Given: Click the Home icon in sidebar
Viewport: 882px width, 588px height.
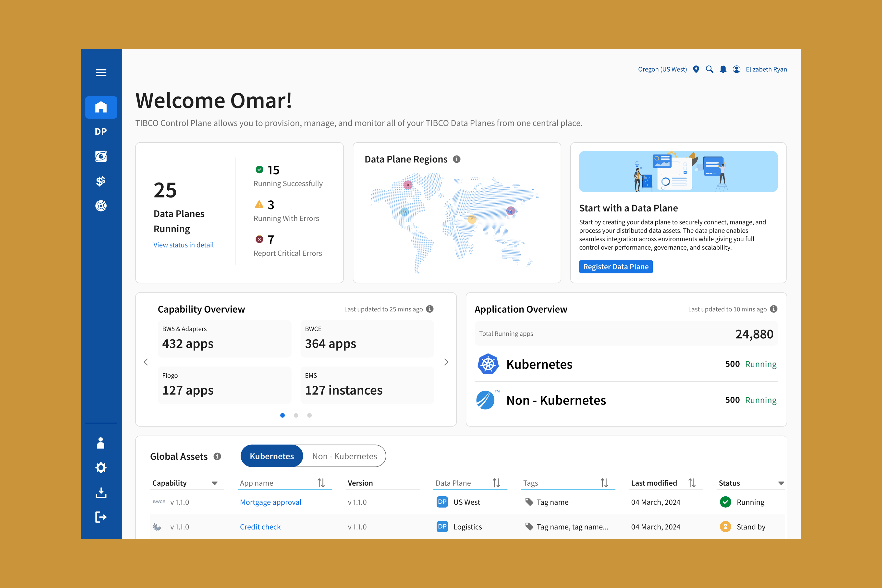Looking at the screenshot, I should click(x=101, y=107).
